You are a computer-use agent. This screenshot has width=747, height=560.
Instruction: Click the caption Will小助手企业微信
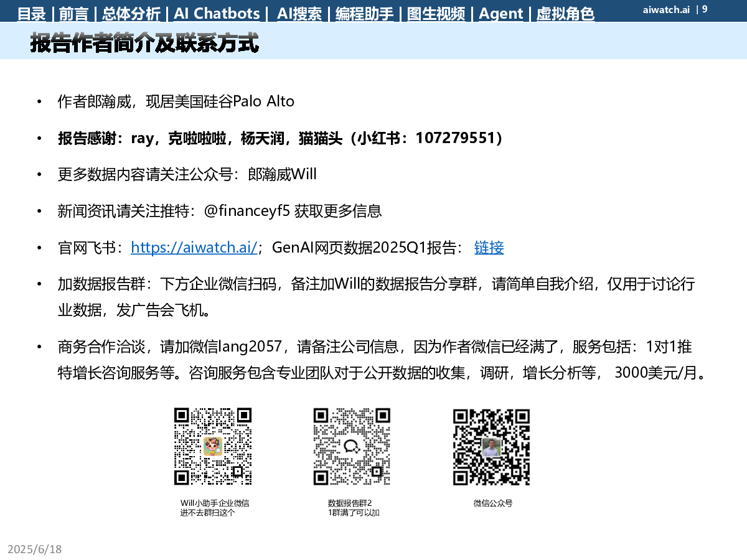(x=215, y=503)
